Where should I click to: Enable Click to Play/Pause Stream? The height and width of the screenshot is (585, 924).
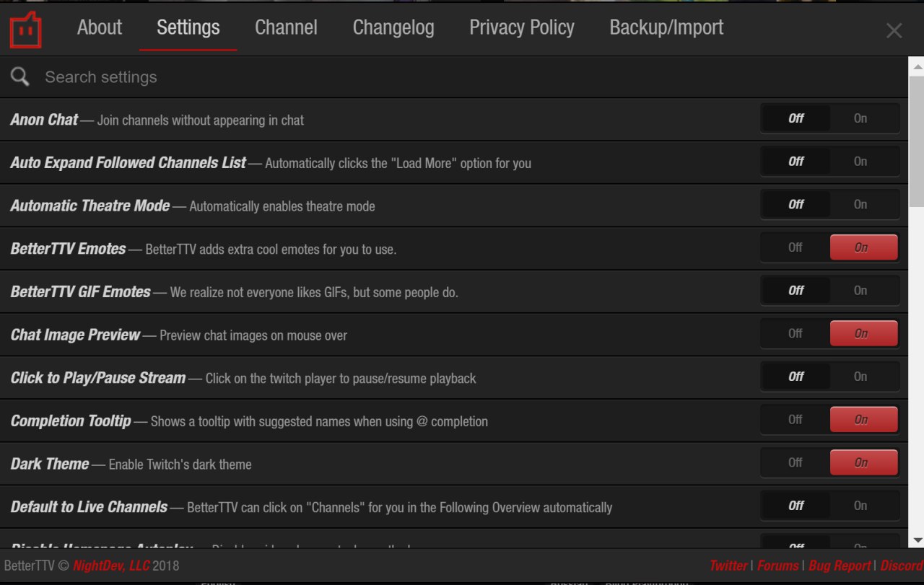point(863,376)
